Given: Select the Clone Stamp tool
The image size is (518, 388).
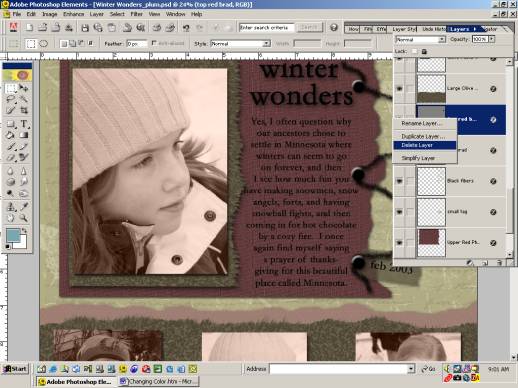Looking at the screenshot, I should coord(10,207).
